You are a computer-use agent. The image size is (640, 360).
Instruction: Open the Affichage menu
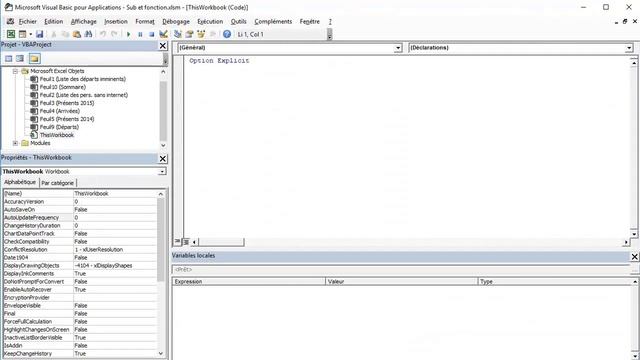click(84, 22)
